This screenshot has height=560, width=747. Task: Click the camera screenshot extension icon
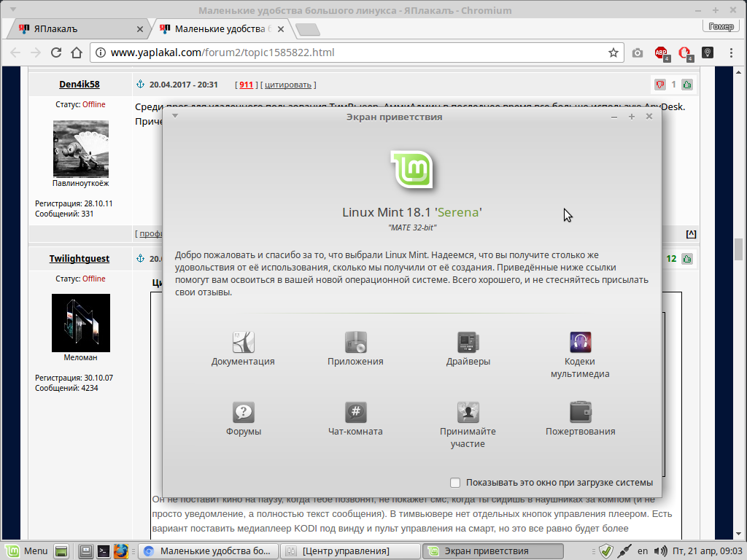pos(638,52)
